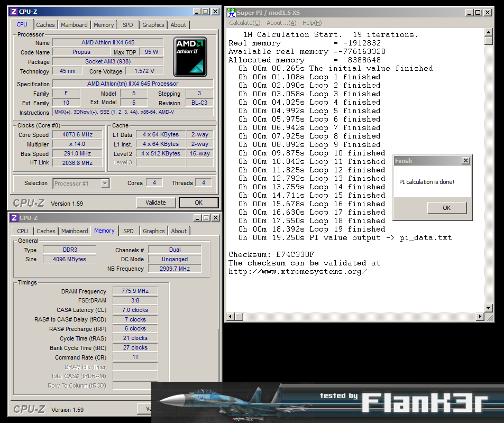Click the Name field AMD Athlon II X4 645
The image size is (504, 423).
(108, 42)
